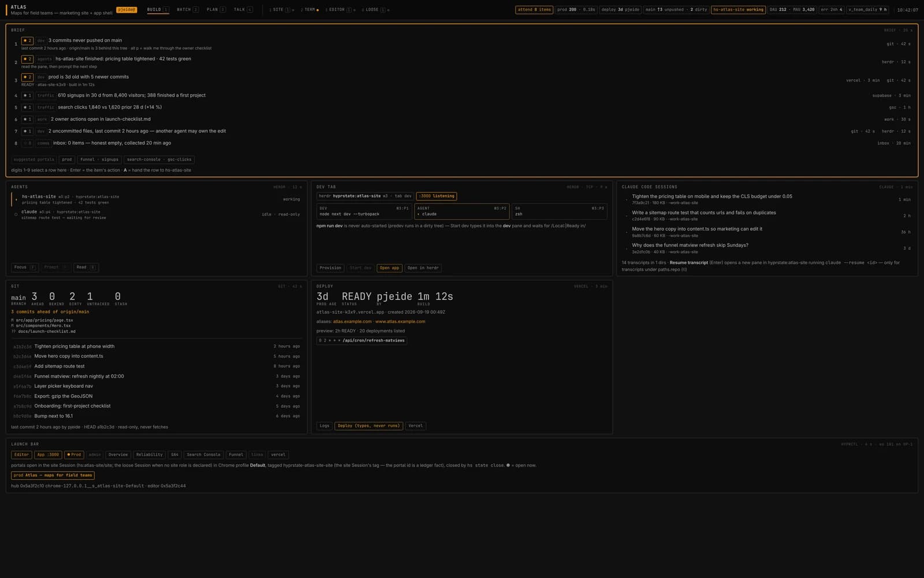This screenshot has width=924, height=578.
Task: Click the Focus button in Agents panel
Action: [x=25, y=268]
